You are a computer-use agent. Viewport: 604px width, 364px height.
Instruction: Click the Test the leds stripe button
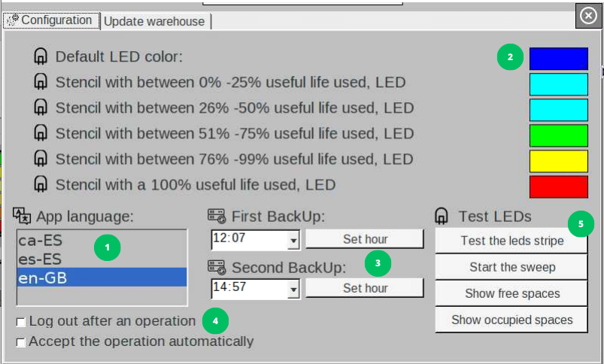click(513, 241)
